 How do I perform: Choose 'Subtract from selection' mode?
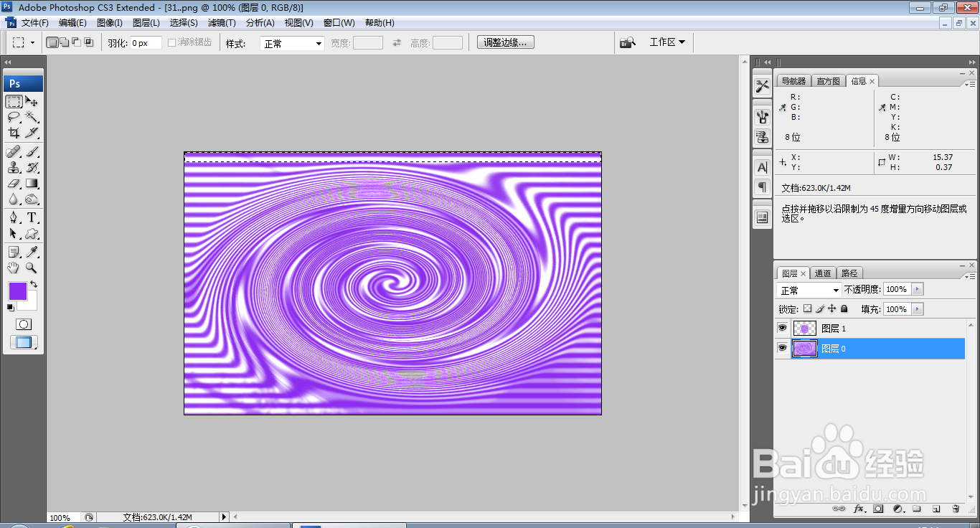77,42
